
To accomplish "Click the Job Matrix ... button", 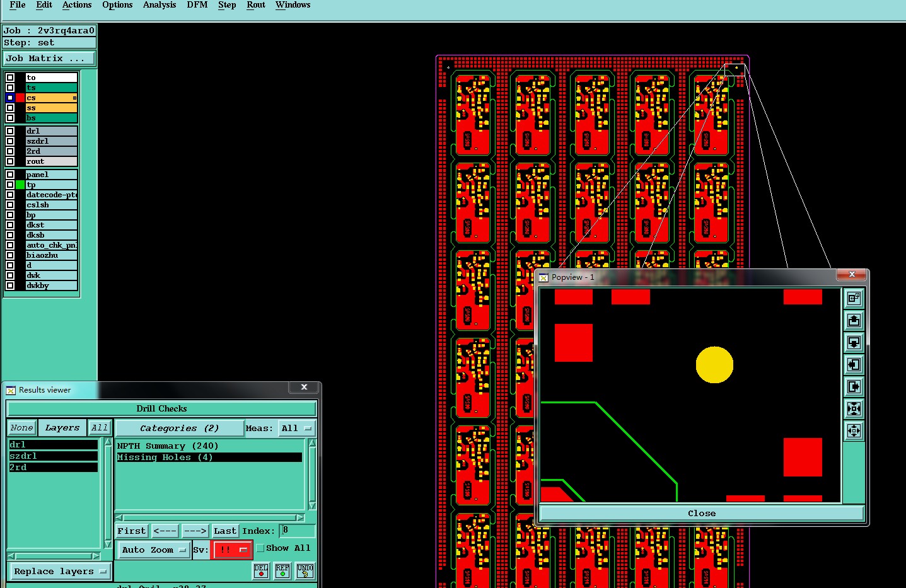I will point(49,59).
